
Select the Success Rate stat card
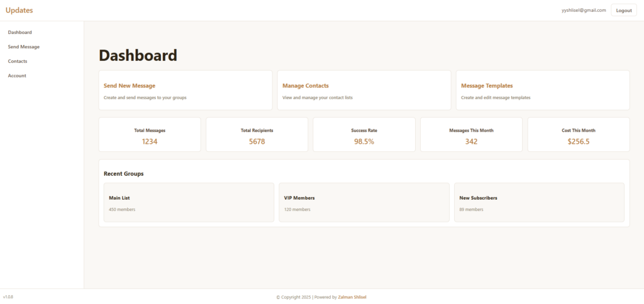click(x=364, y=135)
